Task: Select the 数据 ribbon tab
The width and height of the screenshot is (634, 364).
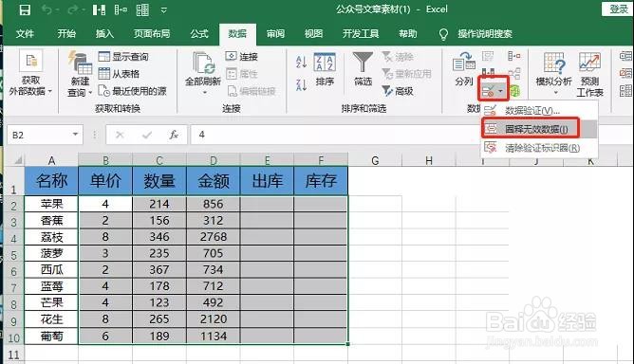Action: pos(237,34)
